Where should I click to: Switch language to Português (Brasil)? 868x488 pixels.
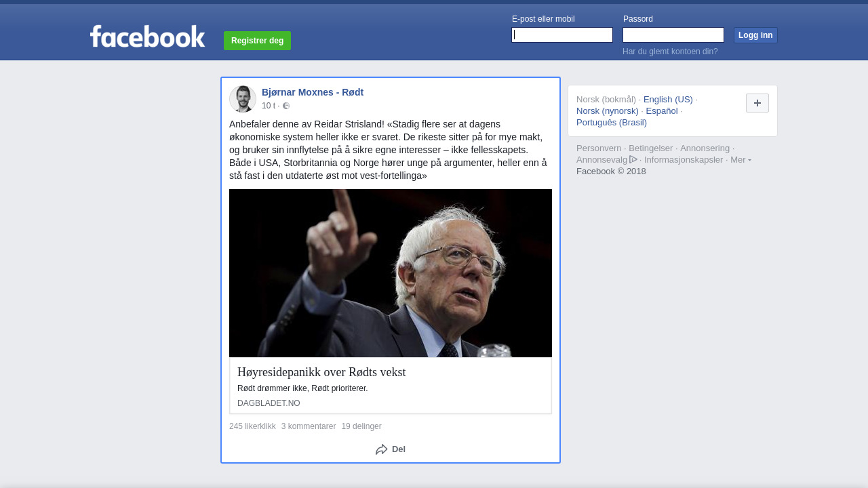point(612,123)
